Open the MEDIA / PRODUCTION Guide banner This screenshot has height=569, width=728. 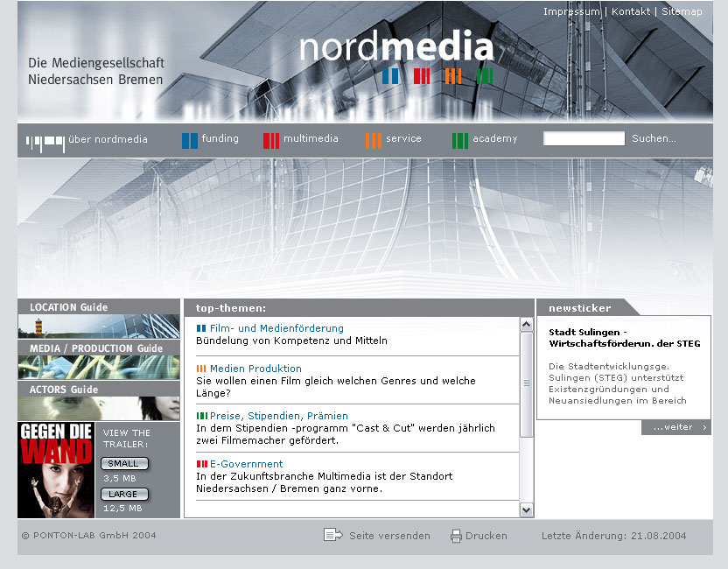pyautogui.click(x=98, y=360)
